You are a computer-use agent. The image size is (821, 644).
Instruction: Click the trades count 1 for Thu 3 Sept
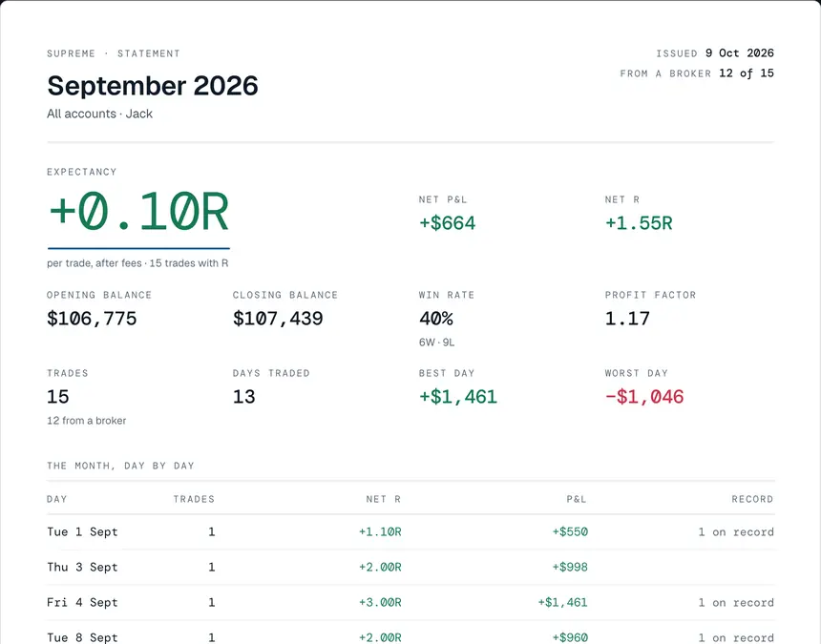pyautogui.click(x=212, y=567)
